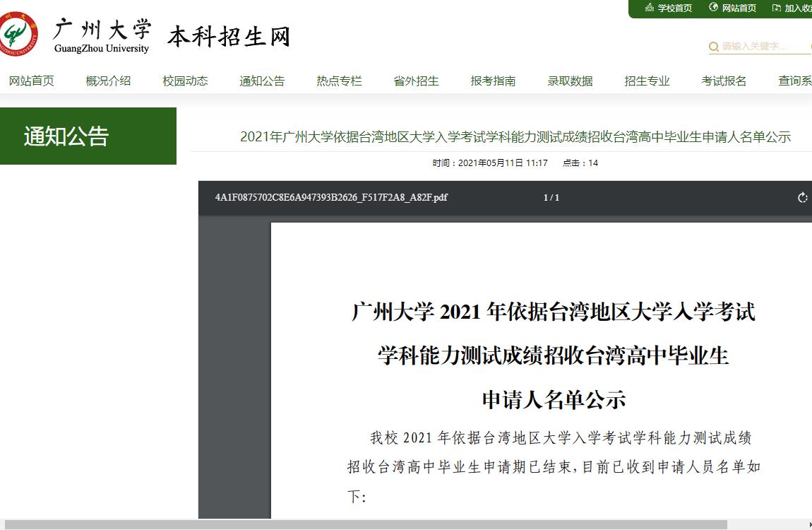Click the PDF heading line 广州大学 2021 年依据台湾地区大学入学考试
Screen dimensions: 812x530
pyautogui.click(x=553, y=312)
